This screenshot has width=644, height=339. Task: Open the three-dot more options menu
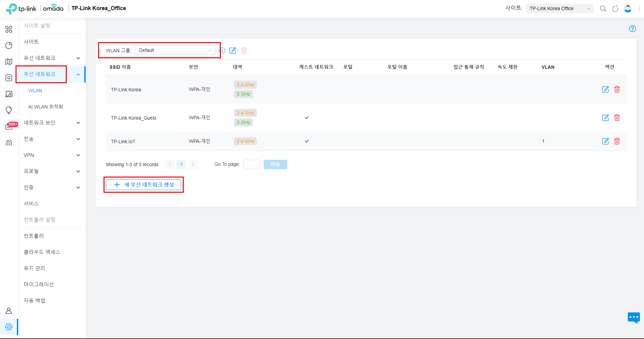pyautogui.click(x=639, y=8)
